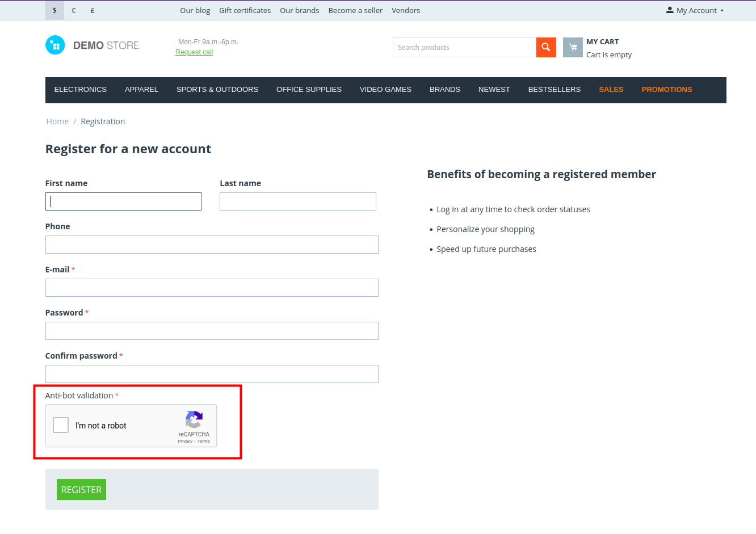Go to Brands page

point(445,90)
